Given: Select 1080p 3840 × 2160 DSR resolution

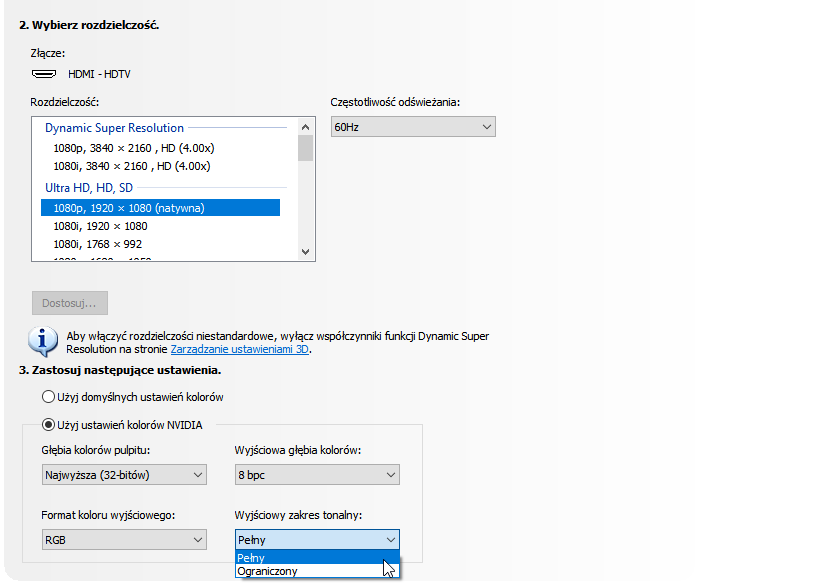Looking at the screenshot, I should pyautogui.click(x=132, y=147).
